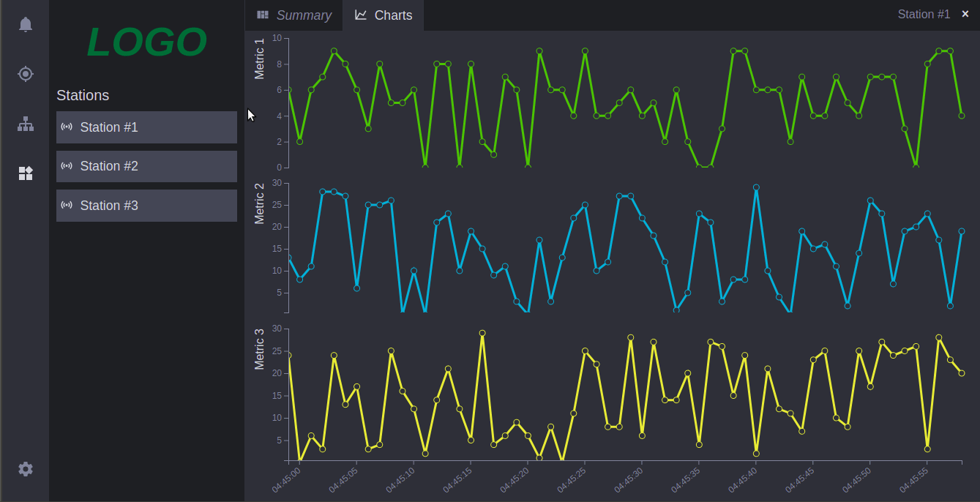Open the notifications bell icon
This screenshot has width=980, height=502.
click(26, 24)
